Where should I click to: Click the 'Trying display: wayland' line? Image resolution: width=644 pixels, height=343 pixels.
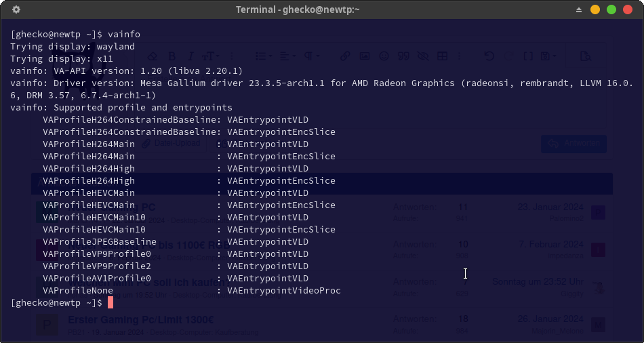(x=73, y=46)
